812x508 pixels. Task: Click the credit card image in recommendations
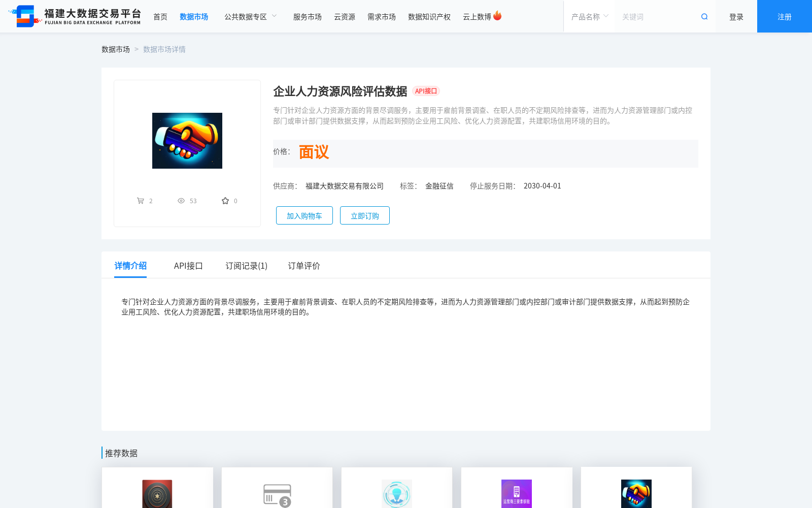[277, 494]
